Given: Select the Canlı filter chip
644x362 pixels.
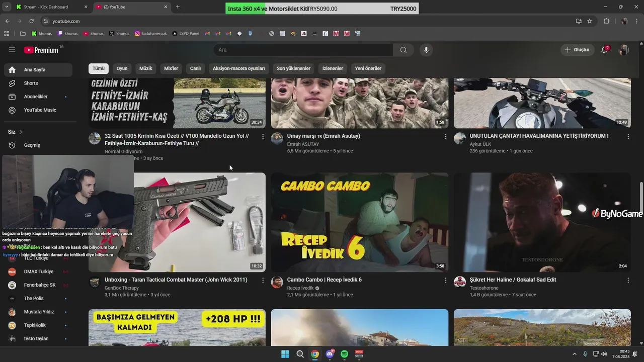Looking at the screenshot, I should coord(195,68).
